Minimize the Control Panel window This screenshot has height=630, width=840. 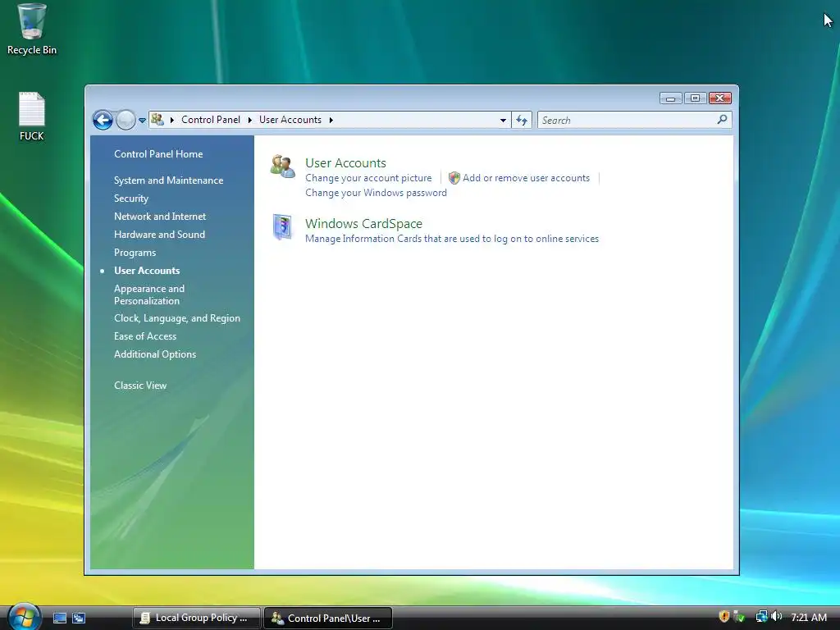(671, 98)
